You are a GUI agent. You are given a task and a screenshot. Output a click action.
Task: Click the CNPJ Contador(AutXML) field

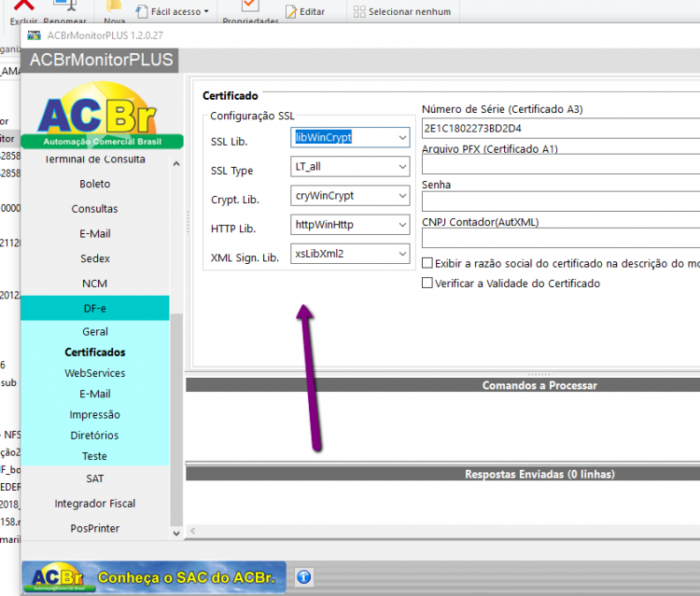tap(561, 238)
